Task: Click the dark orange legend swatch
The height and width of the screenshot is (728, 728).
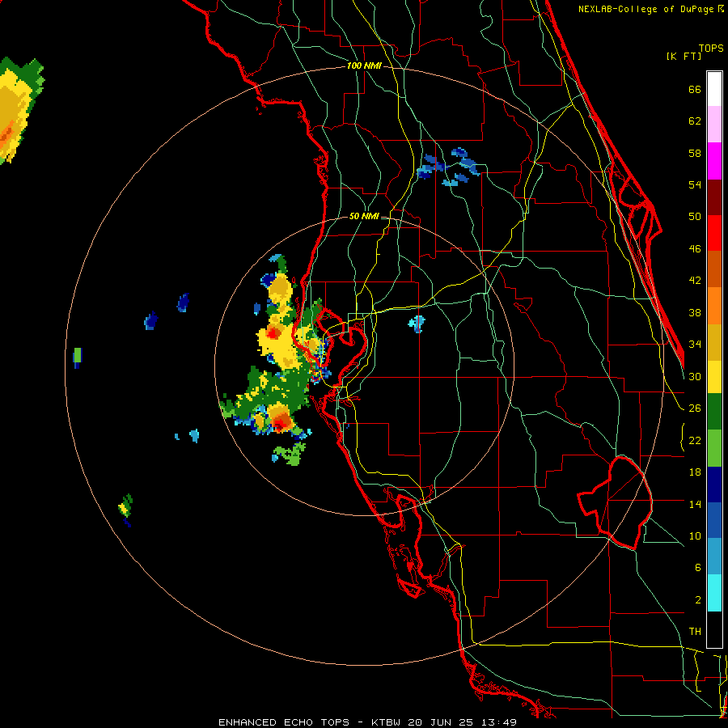Action: tap(714, 269)
